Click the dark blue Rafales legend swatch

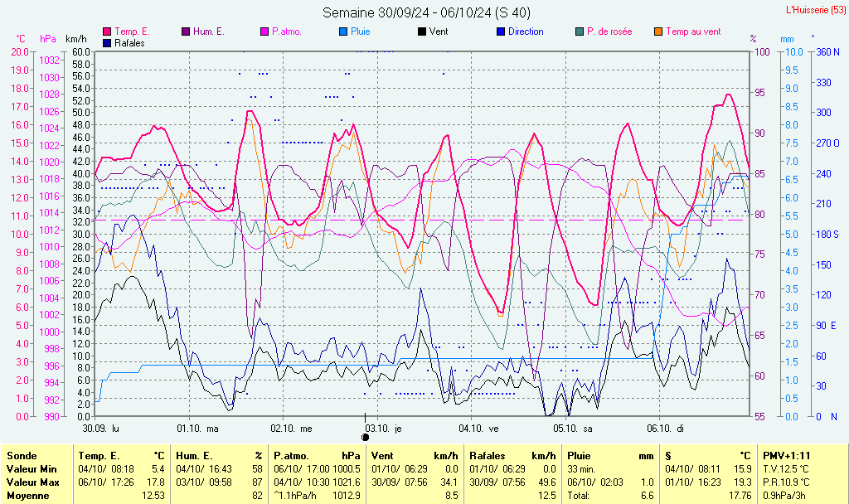(107, 43)
